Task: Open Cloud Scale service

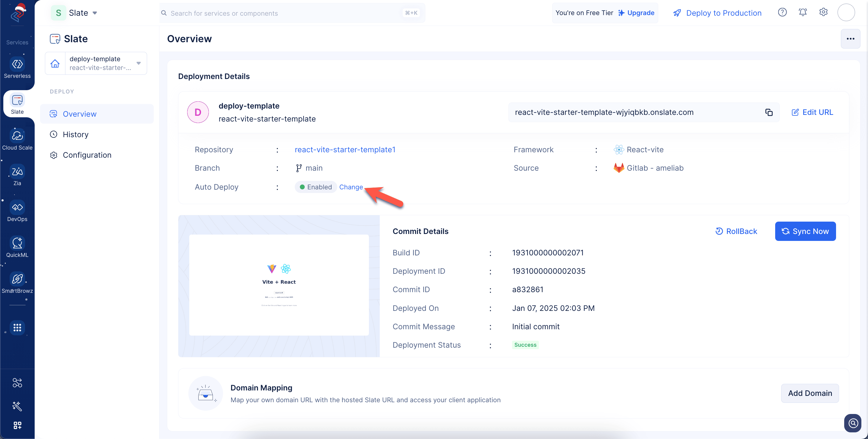Action: tap(17, 140)
